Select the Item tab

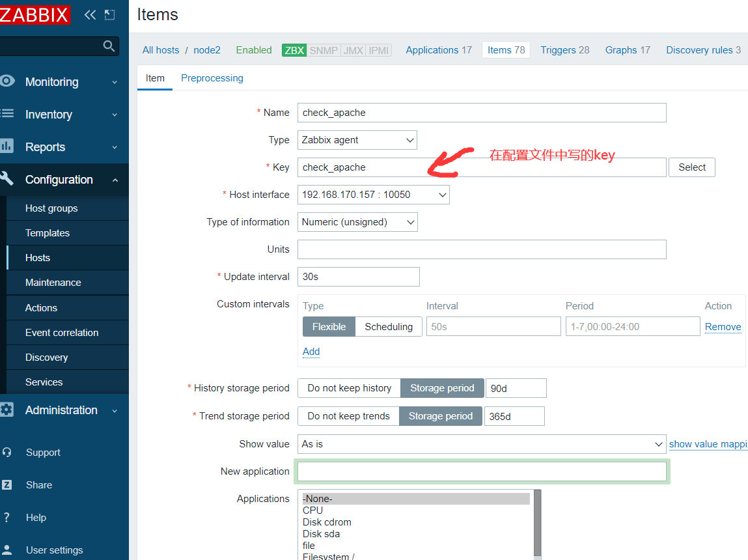(155, 78)
